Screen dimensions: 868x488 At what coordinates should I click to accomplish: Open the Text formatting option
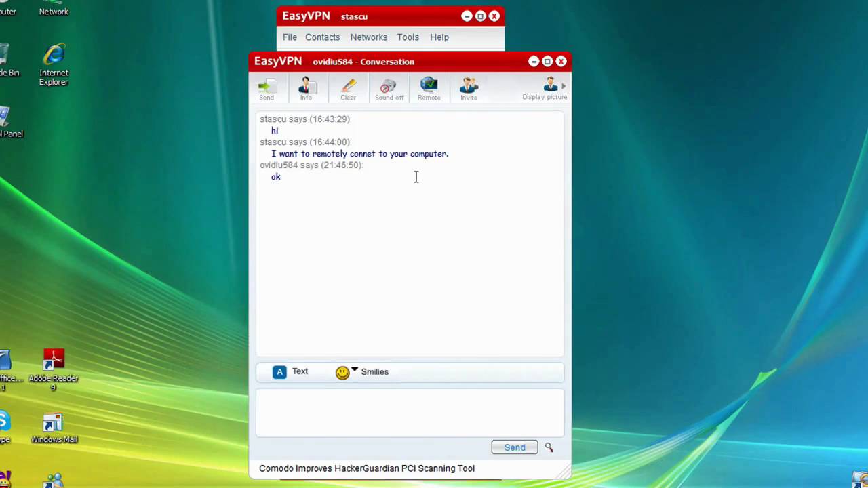[290, 371]
